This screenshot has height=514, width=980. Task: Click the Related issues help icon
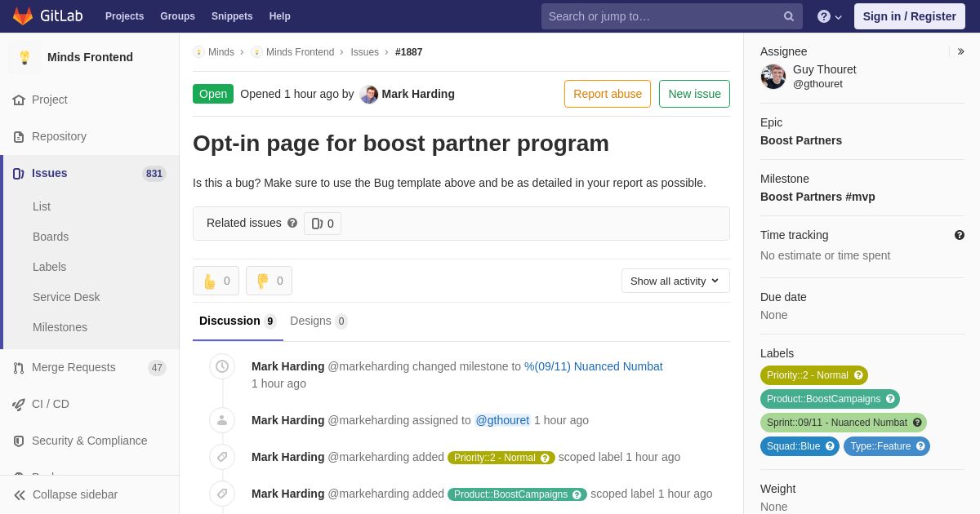(292, 223)
